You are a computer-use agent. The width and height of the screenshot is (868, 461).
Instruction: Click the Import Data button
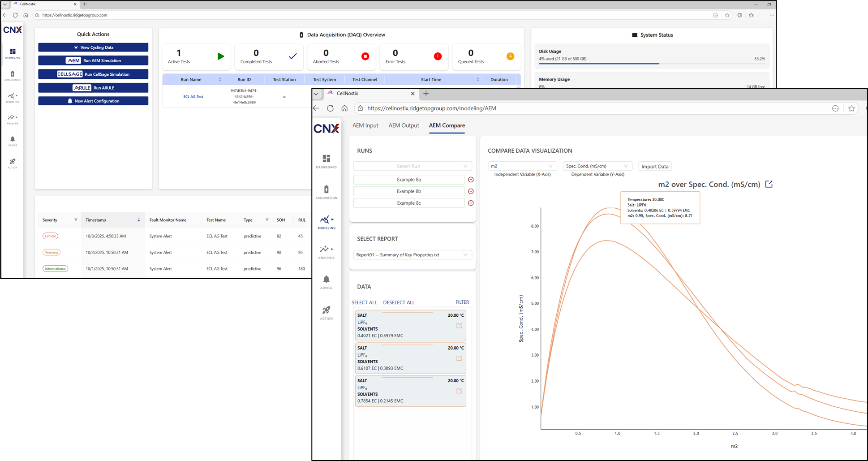654,167
